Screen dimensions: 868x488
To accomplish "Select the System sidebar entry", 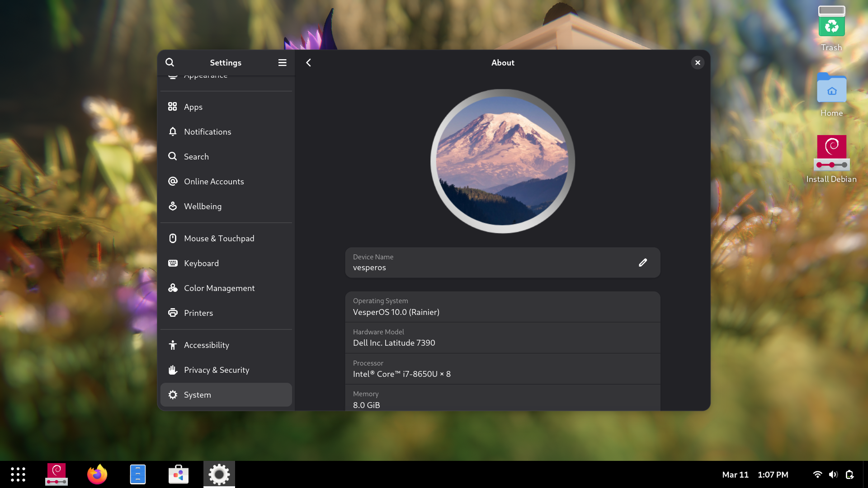I will point(226,394).
